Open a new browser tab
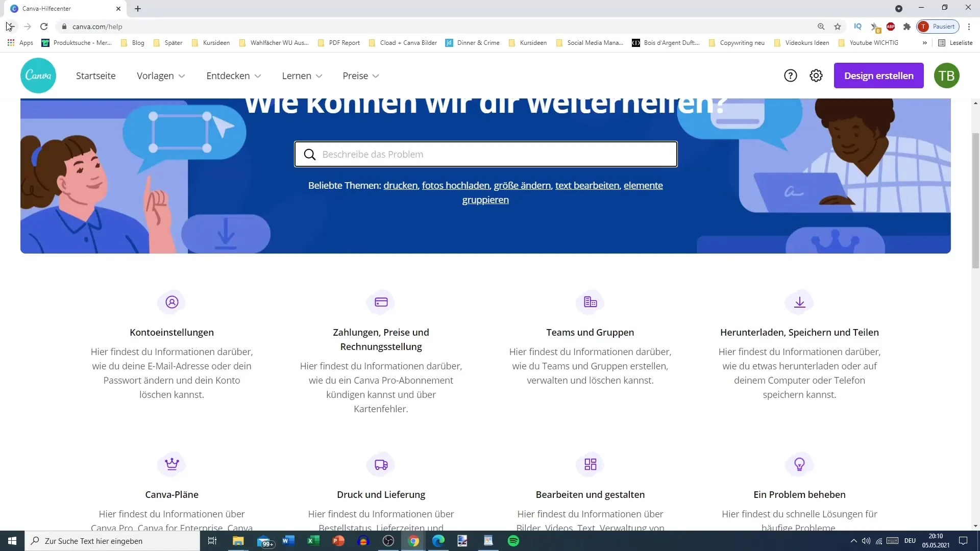 (x=138, y=9)
